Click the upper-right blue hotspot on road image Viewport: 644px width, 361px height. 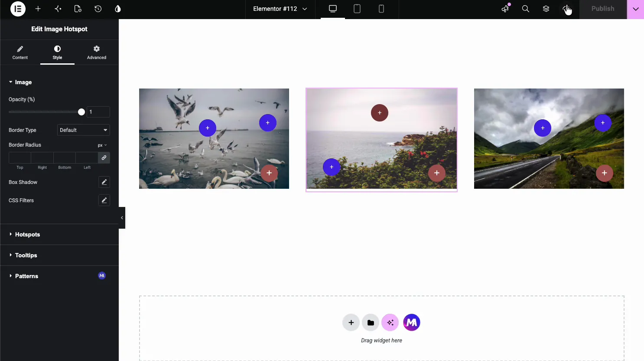point(603,123)
